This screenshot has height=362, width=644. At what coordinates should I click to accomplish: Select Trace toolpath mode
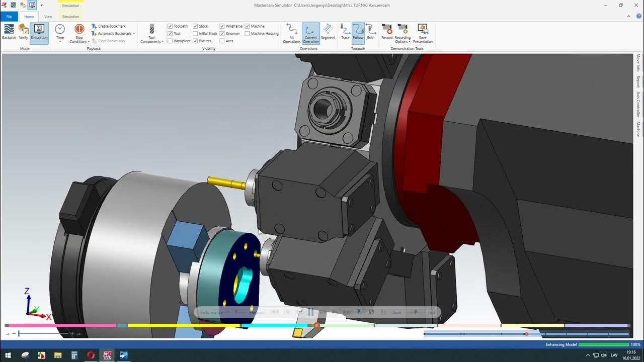coord(345,31)
